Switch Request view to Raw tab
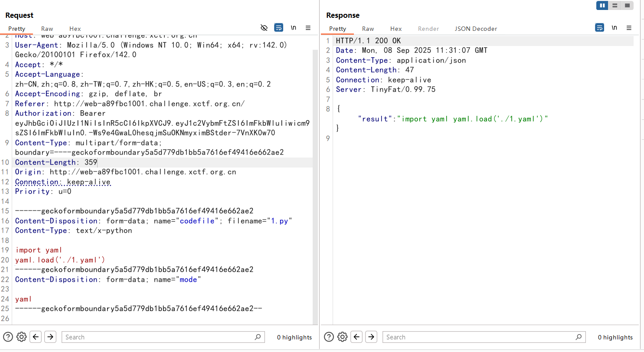This screenshot has height=352, width=644. pos(47,29)
